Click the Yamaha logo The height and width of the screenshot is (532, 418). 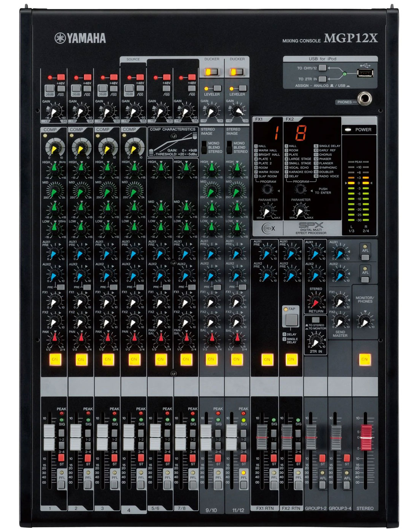[80, 38]
